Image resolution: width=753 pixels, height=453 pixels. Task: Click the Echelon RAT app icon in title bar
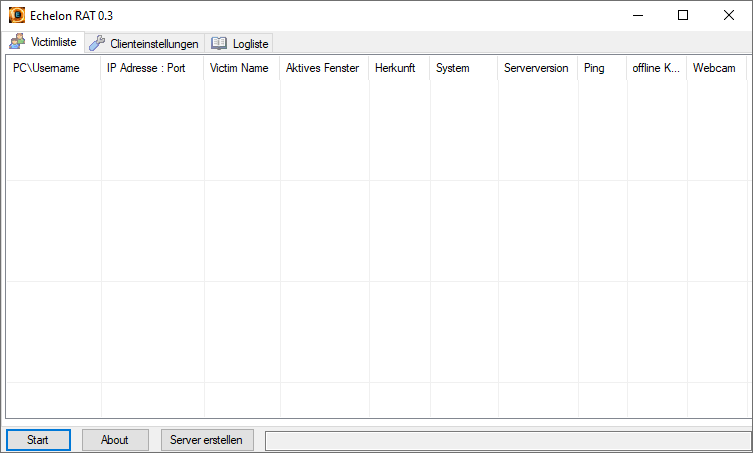(17, 16)
